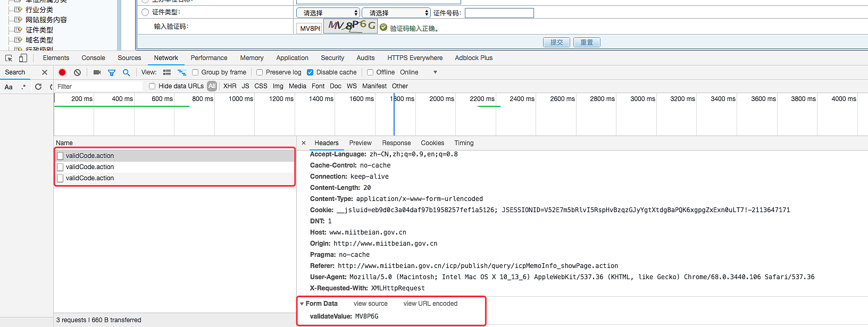Click inside the Filter text field
This screenshot has height=327, width=868.
coord(98,86)
